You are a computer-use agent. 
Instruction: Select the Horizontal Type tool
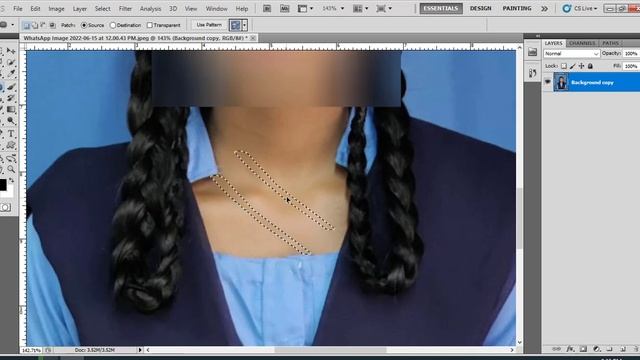point(11,134)
